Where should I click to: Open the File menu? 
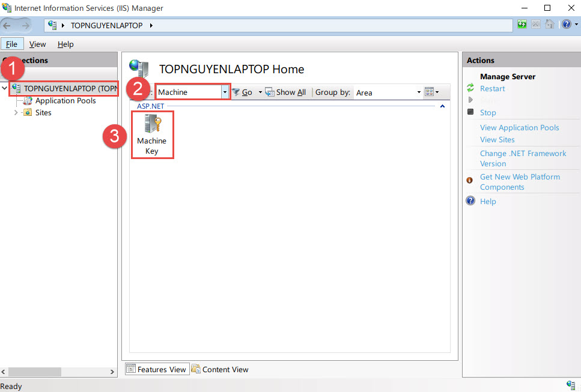11,44
